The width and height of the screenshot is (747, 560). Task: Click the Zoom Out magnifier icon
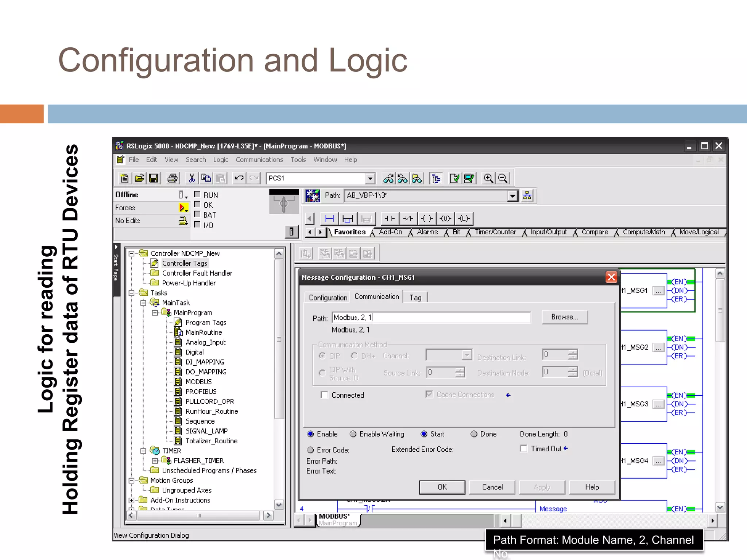click(503, 178)
